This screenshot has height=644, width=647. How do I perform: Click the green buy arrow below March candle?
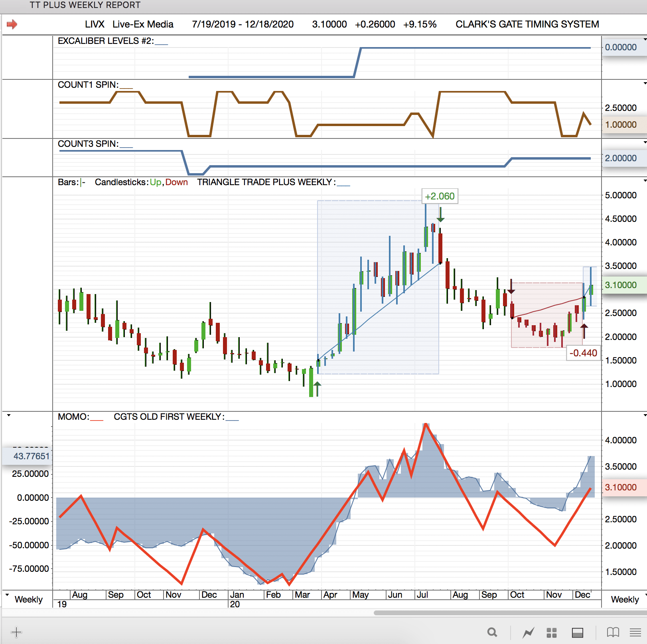[317, 389]
